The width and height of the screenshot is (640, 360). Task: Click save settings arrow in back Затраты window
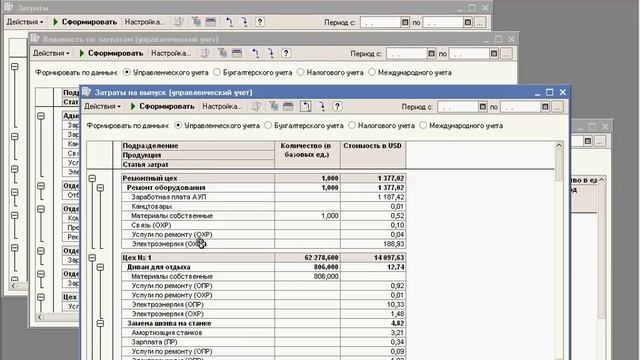(244, 22)
